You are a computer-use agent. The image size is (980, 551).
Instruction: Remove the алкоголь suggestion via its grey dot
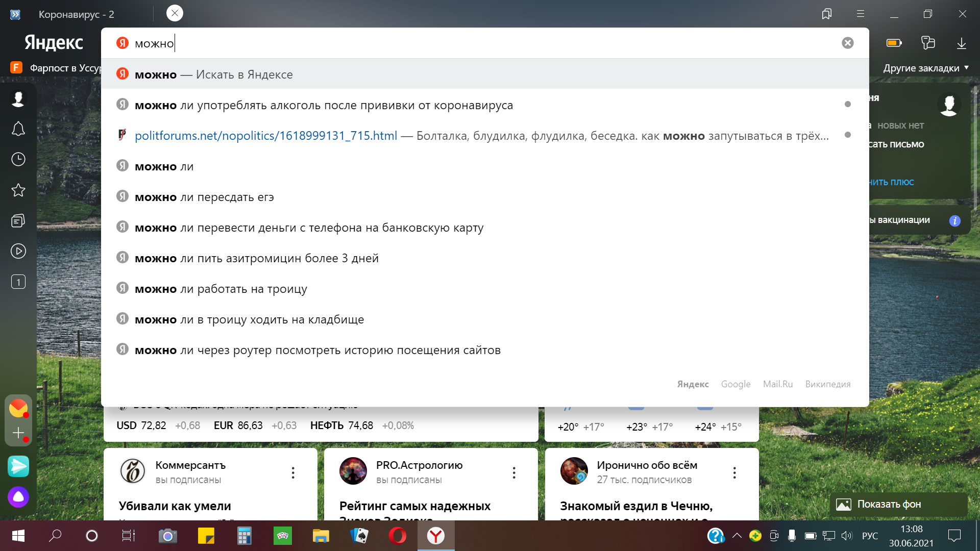coord(848,104)
